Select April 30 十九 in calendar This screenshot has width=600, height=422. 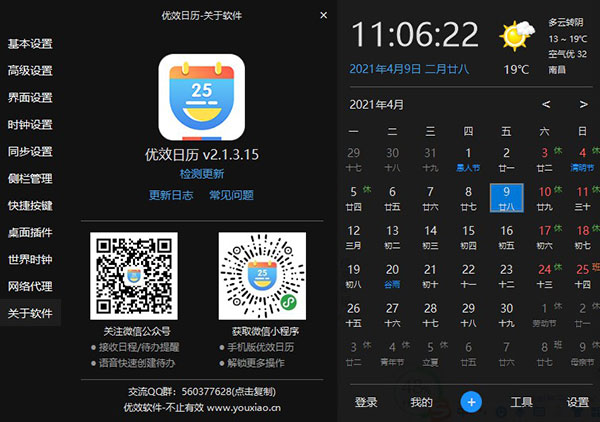pyautogui.click(x=507, y=314)
